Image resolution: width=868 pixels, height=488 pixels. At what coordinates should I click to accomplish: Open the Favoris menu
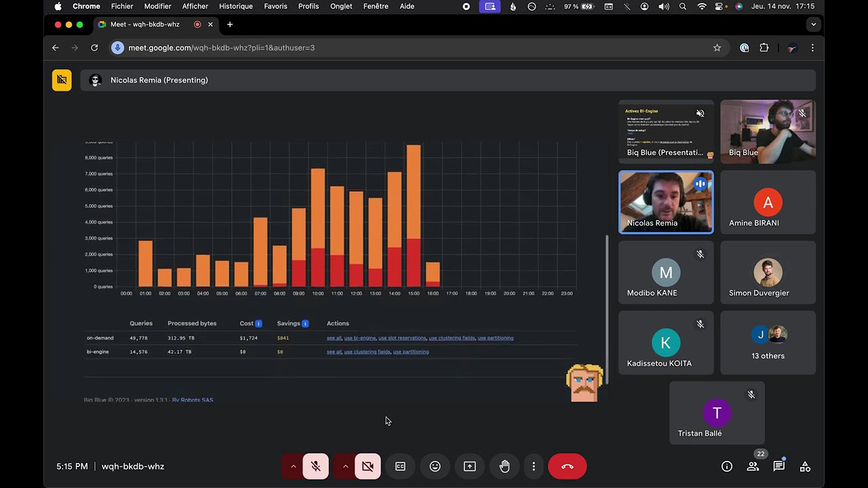click(275, 6)
